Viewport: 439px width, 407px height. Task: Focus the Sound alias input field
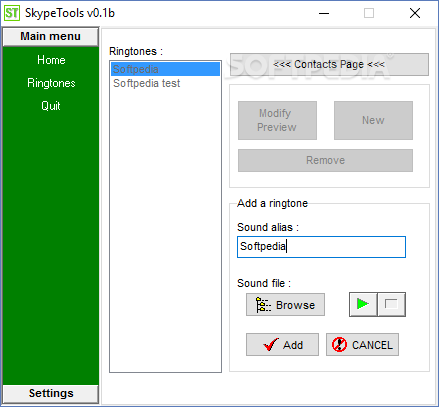point(321,247)
